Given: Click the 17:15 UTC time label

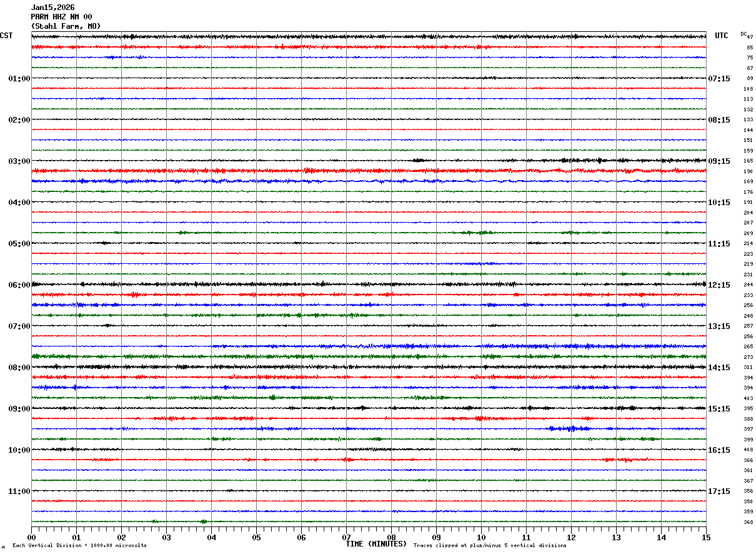Looking at the screenshot, I should [719, 491].
